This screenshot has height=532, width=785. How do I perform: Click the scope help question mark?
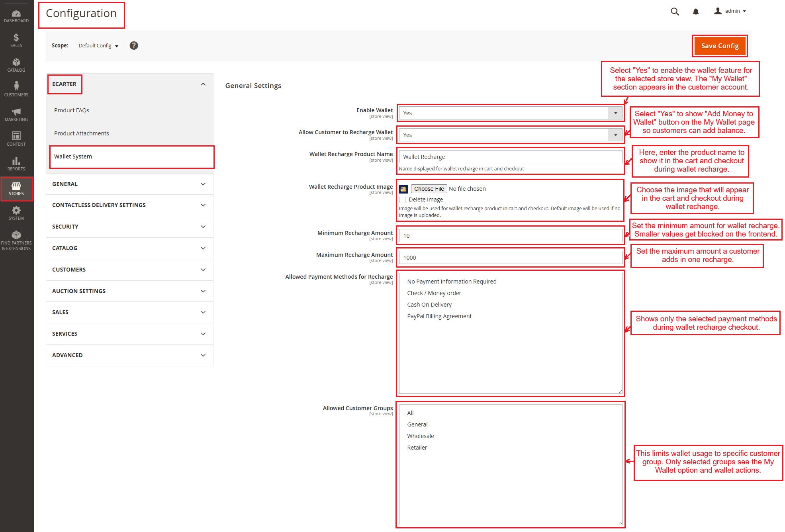point(134,46)
